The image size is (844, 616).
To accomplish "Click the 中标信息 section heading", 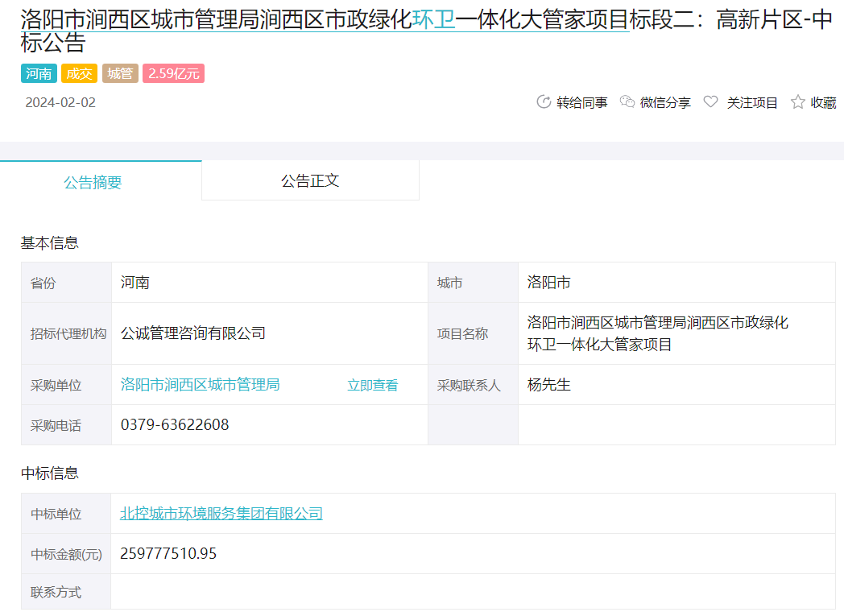I will (x=49, y=473).
